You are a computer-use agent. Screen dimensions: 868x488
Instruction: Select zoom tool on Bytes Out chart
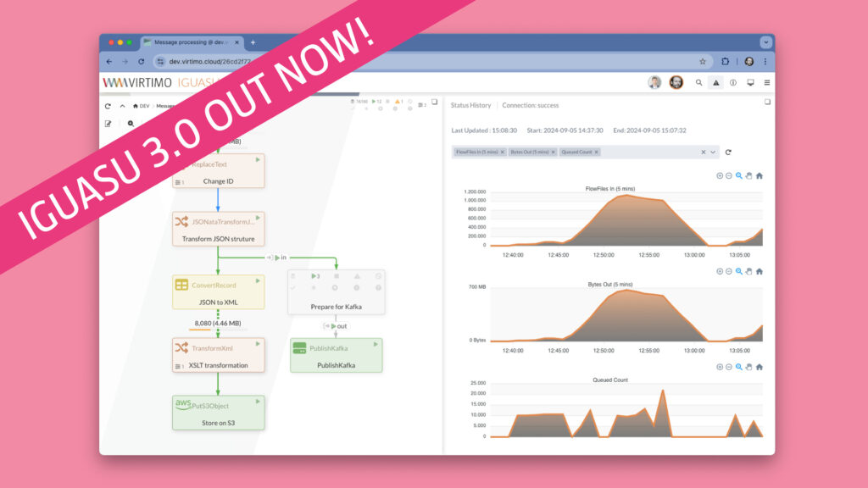point(739,272)
